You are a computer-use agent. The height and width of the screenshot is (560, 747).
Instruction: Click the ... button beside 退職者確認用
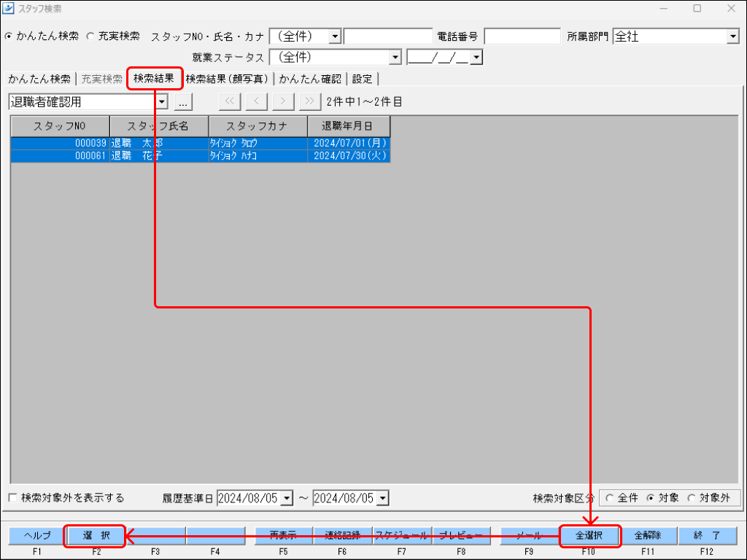(183, 101)
